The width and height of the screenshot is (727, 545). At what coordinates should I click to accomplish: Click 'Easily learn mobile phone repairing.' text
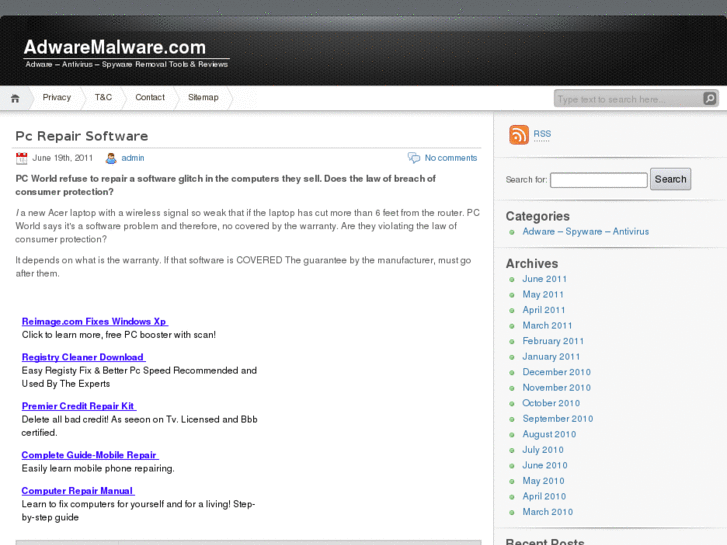(98, 468)
